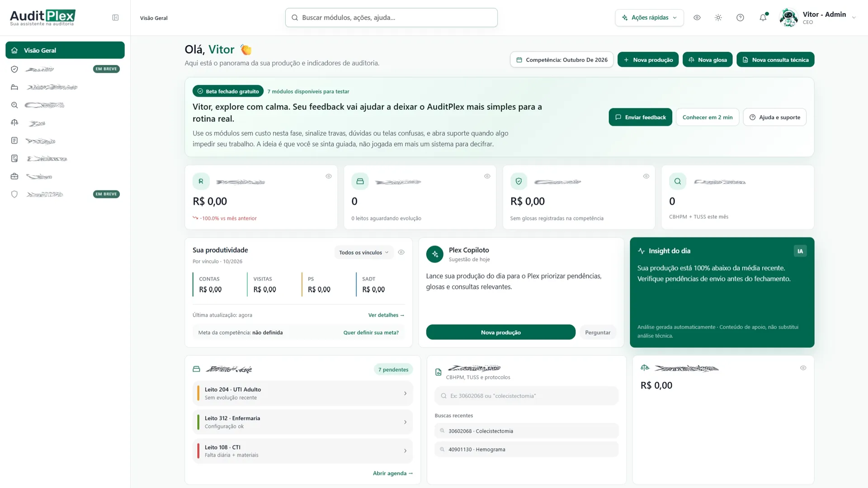Open last EM BREVE sidebar item
Image resolution: width=868 pixels, height=488 pixels.
point(65,194)
